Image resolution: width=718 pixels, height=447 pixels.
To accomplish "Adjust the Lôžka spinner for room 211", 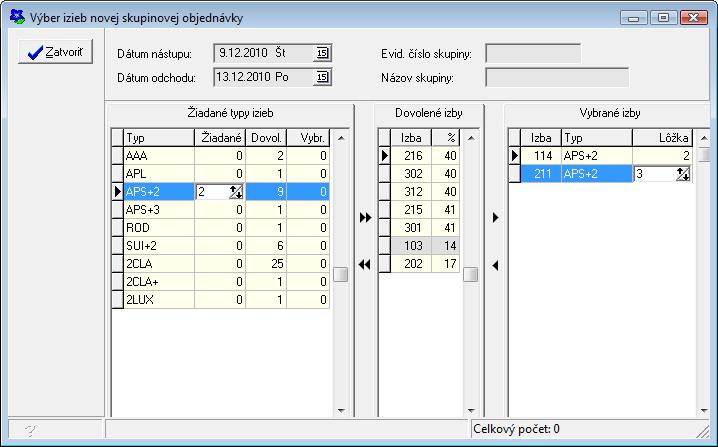I will 683,174.
